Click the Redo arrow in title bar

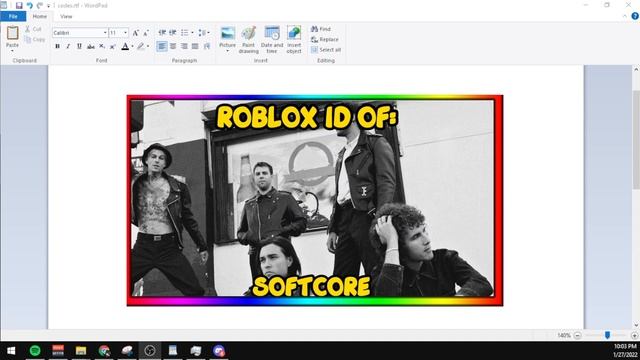[40, 5]
